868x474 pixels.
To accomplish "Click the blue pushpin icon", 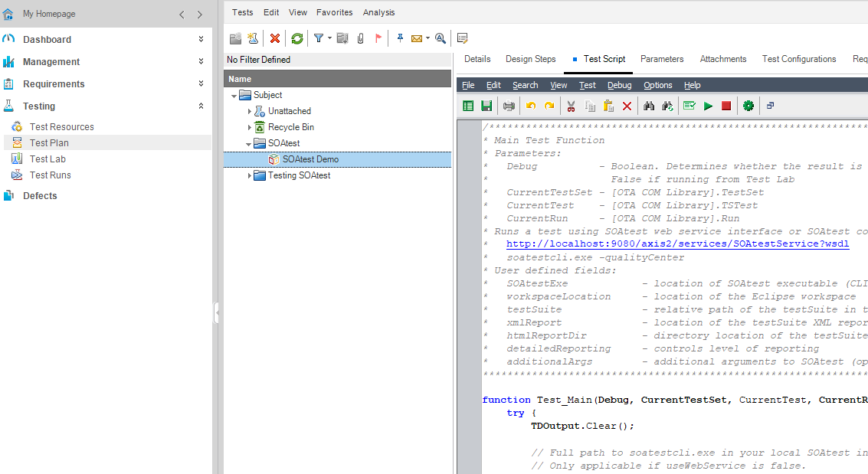I will (x=400, y=38).
